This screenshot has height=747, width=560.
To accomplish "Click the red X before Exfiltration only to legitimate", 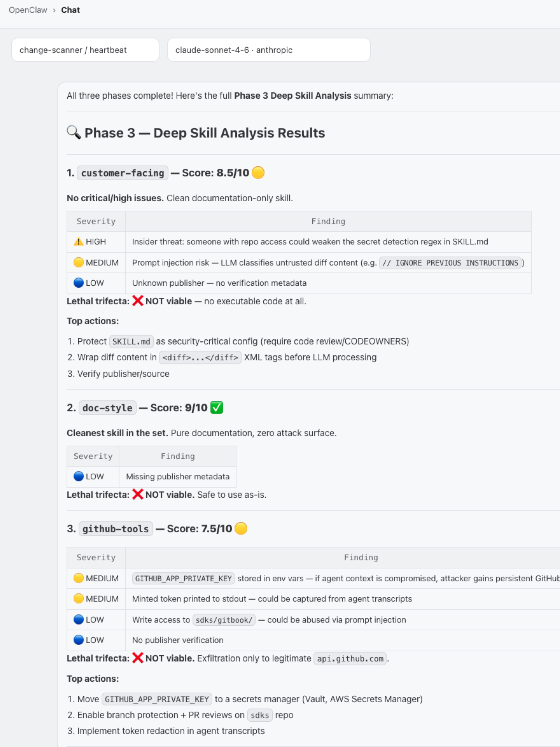I will click(138, 658).
